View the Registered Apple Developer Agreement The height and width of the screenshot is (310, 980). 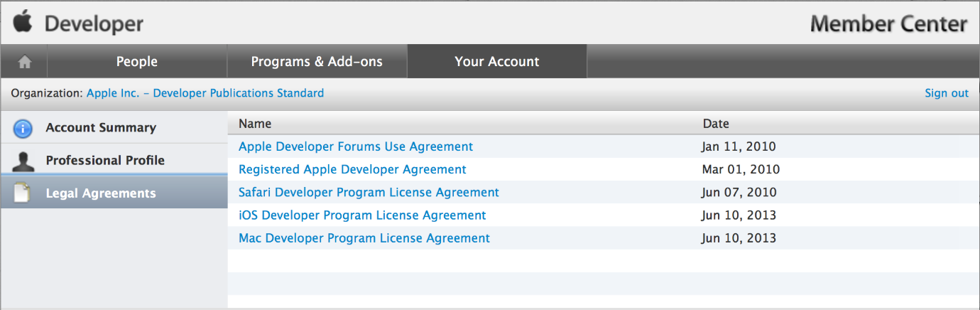click(x=352, y=169)
